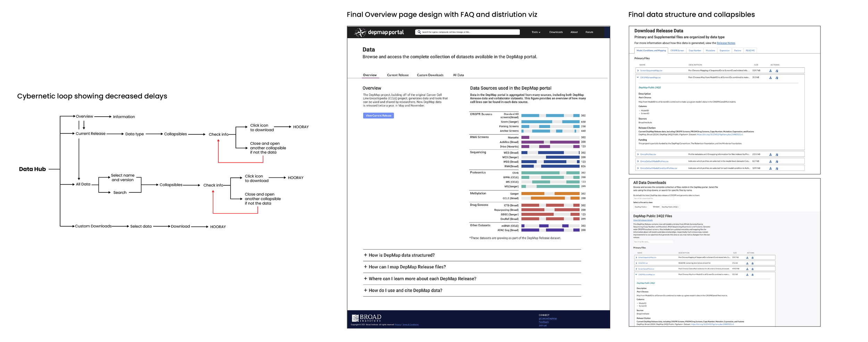Click download icon for README.txt row
This screenshot has width=868, height=342.
click(x=747, y=263)
